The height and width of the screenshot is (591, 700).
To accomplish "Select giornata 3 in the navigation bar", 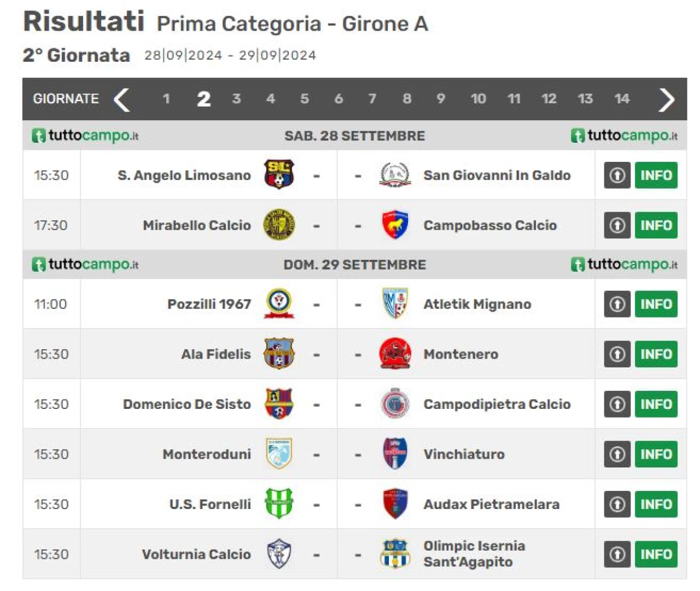I will [236, 99].
